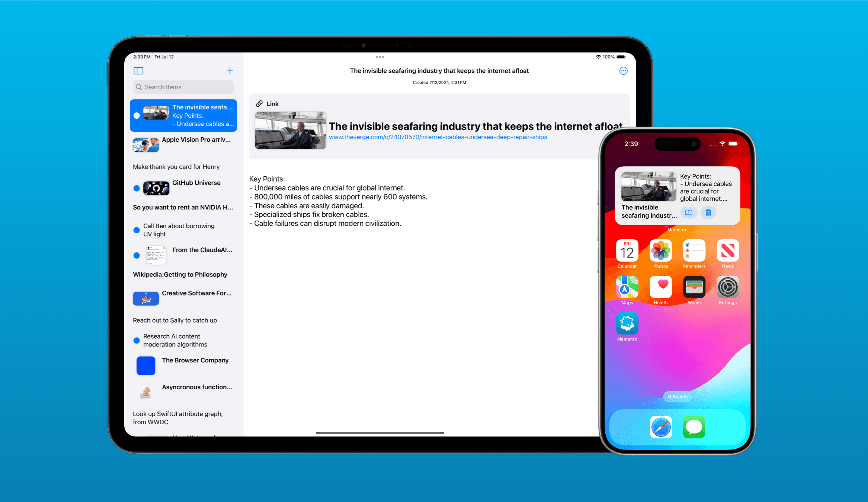Expand the item list in iPad sidebar
Screen dimensions: 868x502
pyautogui.click(x=138, y=70)
